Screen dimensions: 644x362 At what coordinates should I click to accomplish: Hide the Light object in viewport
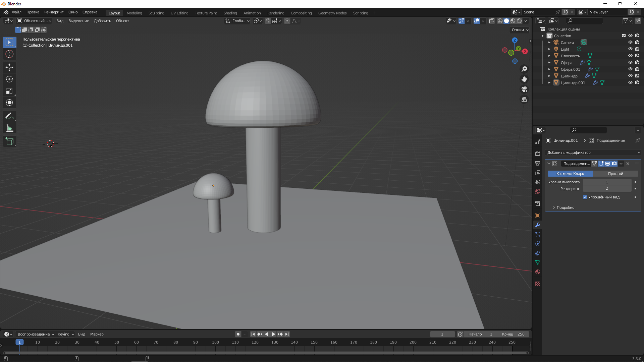click(630, 49)
